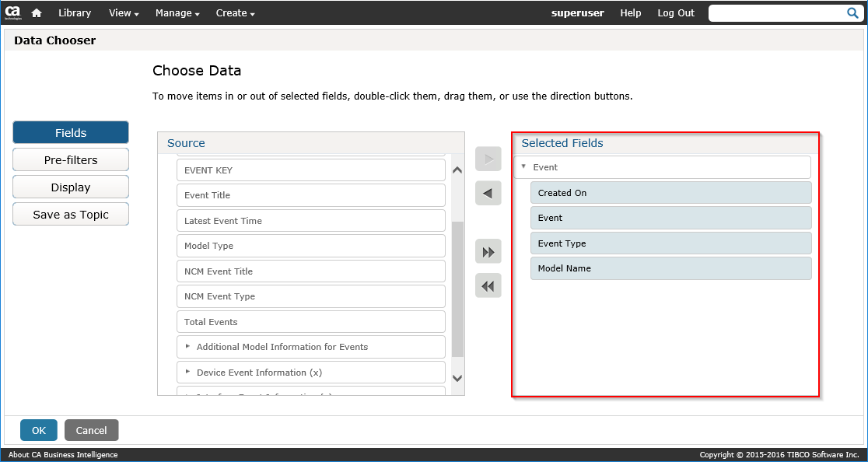Viewport: 868px width, 462px height.
Task: Click the CA Technologies logo
Action: click(x=12, y=12)
